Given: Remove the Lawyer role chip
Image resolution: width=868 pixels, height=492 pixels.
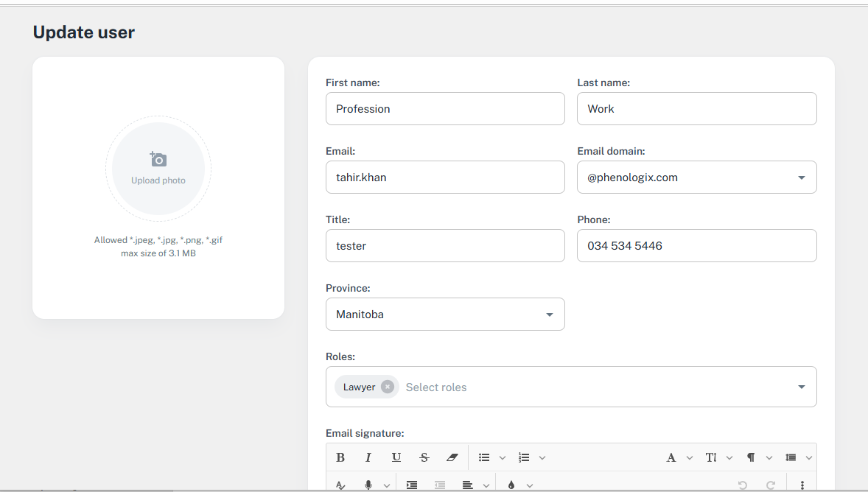Looking at the screenshot, I should (388, 387).
